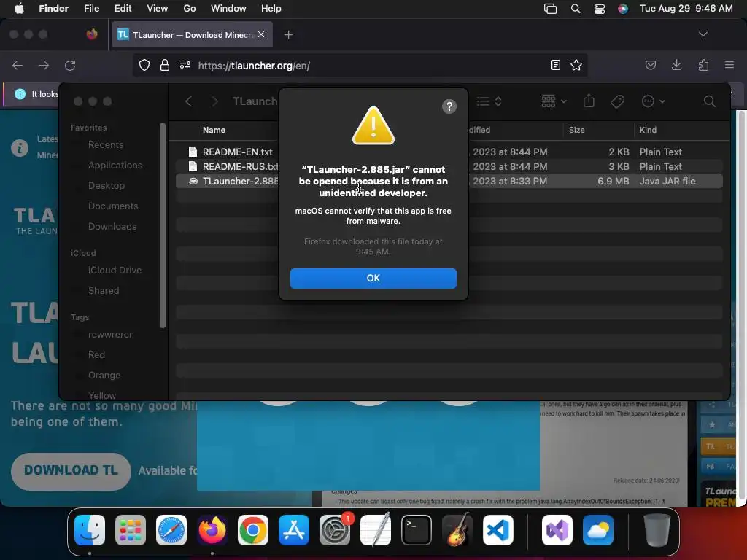Select the TLauncher Download Minecraft tab
The height and width of the screenshot is (560, 747).
point(192,35)
